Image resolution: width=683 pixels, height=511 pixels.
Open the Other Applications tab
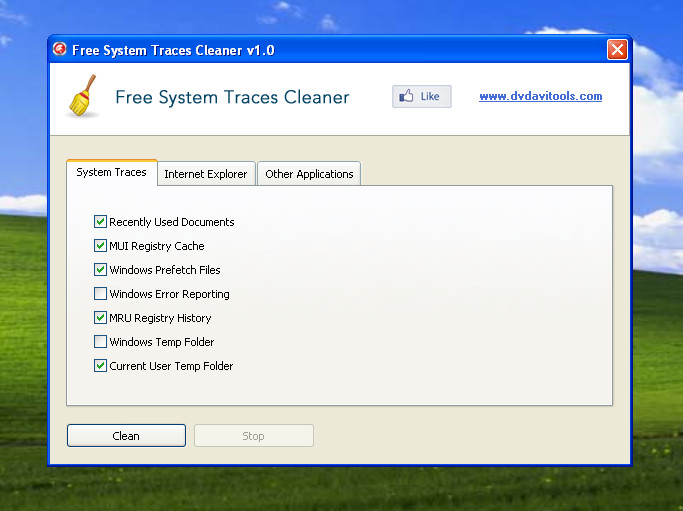[309, 174]
